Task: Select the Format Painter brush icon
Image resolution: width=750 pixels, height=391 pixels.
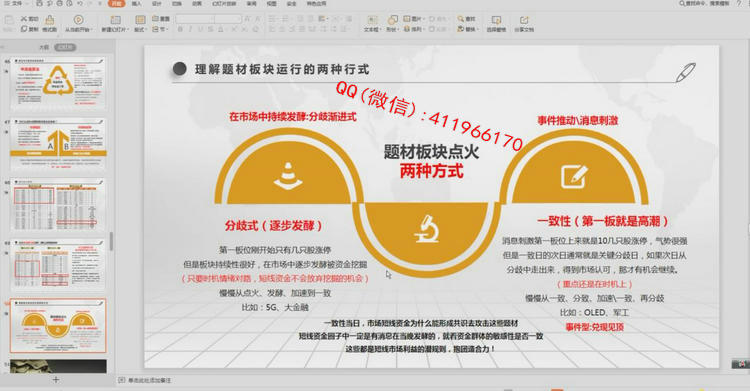Action: pos(49,20)
